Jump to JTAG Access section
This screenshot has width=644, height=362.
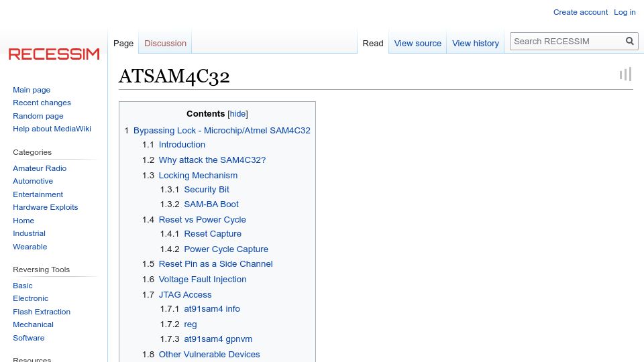(185, 295)
